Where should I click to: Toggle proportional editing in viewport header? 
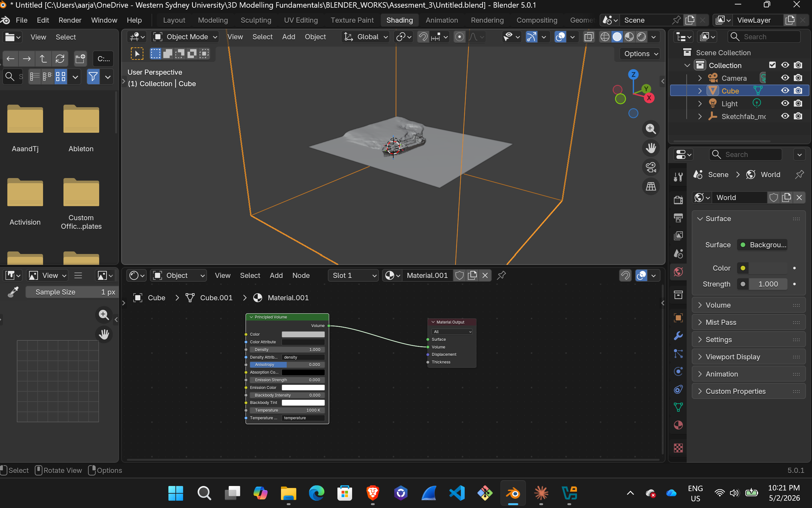click(x=459, y=37)
